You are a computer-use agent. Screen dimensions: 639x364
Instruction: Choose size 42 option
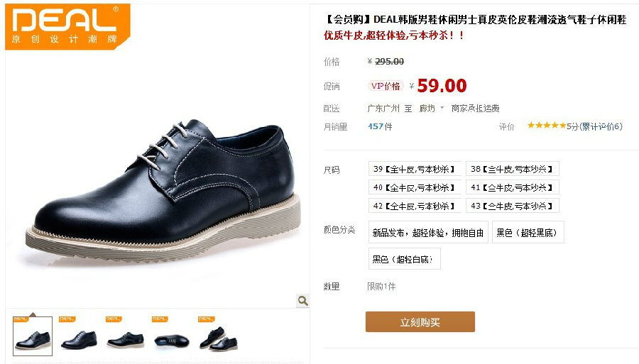[x=415, y=206]
